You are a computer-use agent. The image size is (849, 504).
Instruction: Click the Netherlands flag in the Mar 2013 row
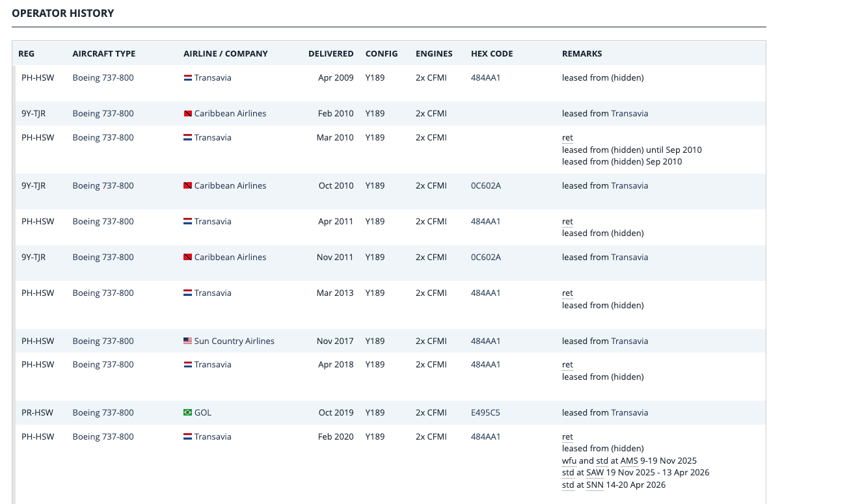click(187, 293)
